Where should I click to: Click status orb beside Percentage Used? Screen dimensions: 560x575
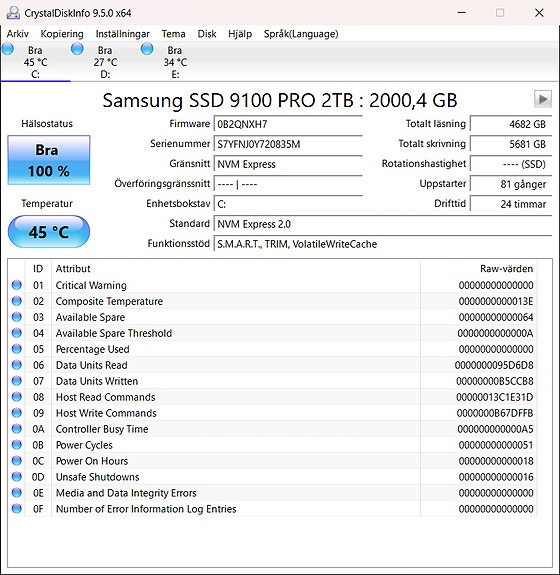[17, 349]
